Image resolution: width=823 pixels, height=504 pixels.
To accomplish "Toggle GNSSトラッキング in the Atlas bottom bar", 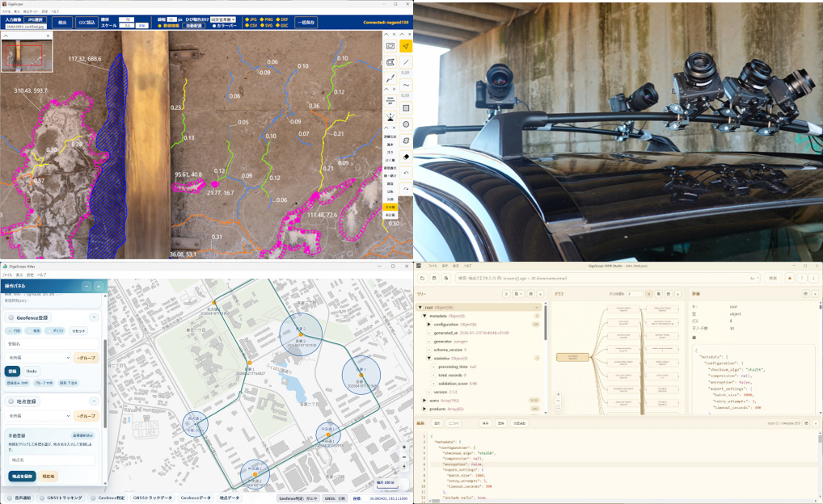I will (x=61, y=498).
